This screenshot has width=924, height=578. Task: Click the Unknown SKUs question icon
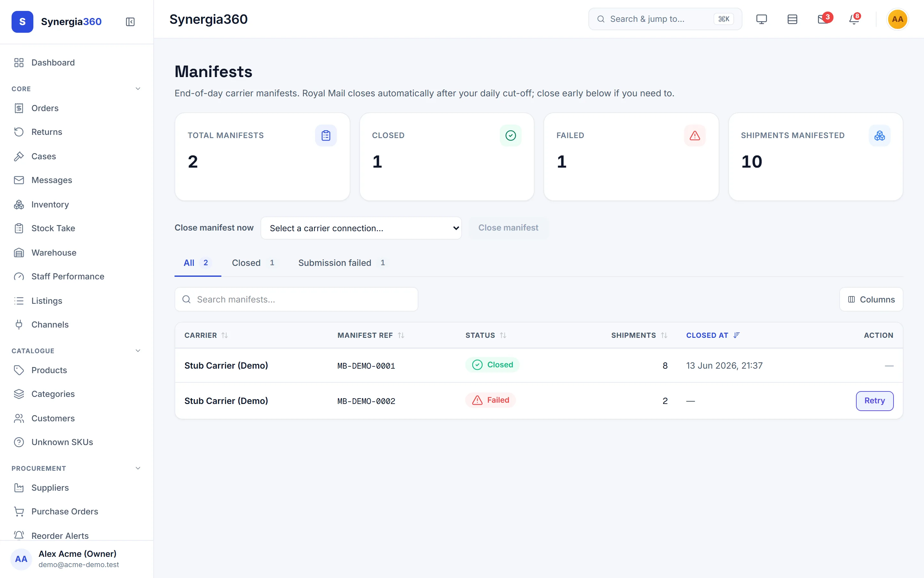(19, 442)
